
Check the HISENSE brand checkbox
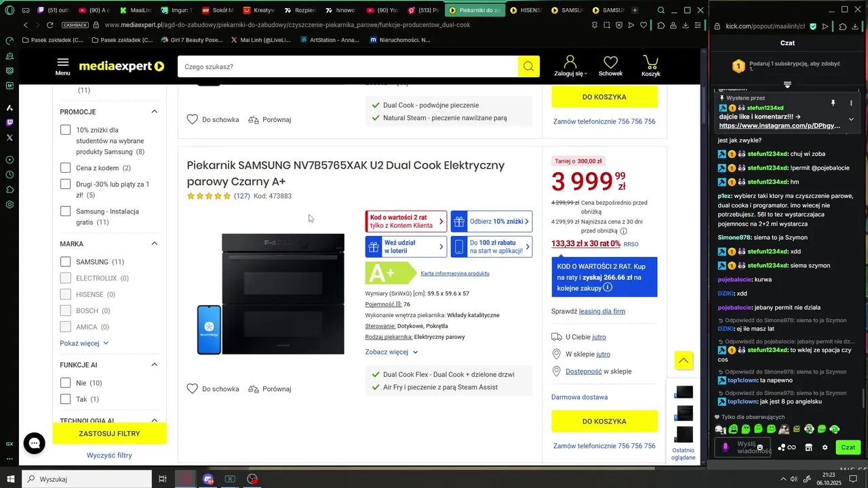click(65, 294)
